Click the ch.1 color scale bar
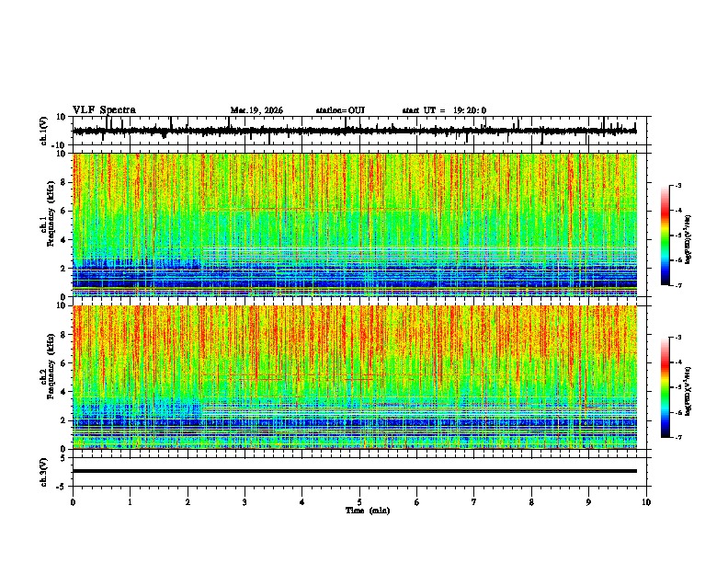This screenshot has width=728, height=563. coord(665,236)
